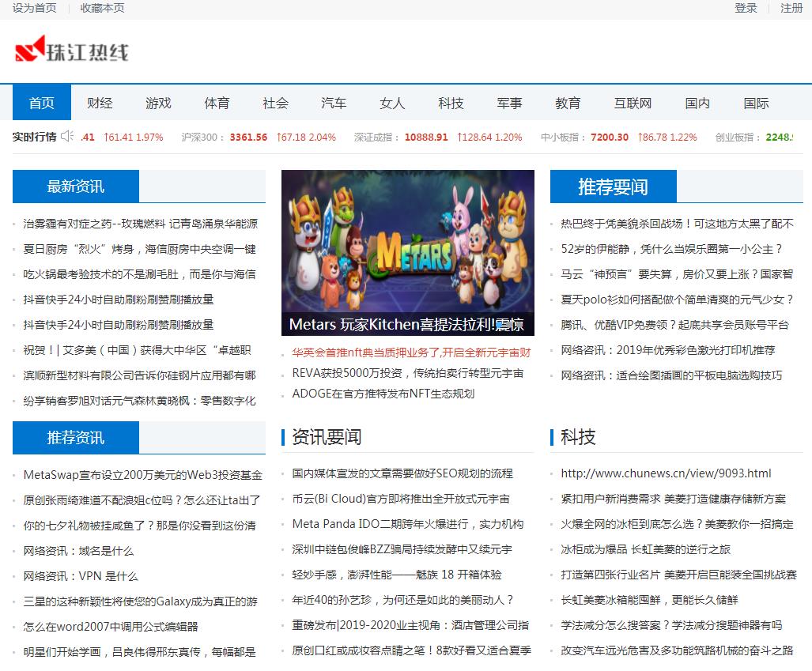Open the 首页 navigation tab
812x671 pixels.
tap(42, 103)
